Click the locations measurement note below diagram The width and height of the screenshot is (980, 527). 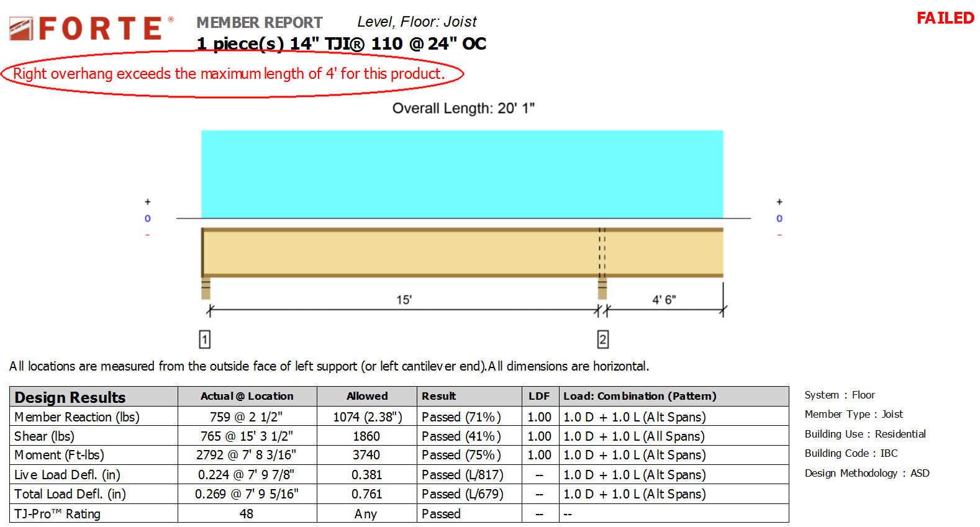pos(329,366)
